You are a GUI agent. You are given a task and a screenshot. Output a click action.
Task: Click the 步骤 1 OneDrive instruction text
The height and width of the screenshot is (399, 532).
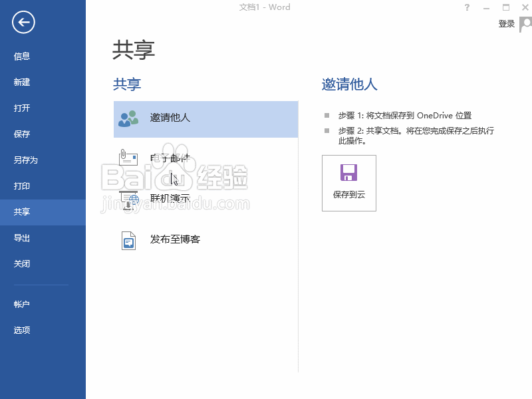405,116
